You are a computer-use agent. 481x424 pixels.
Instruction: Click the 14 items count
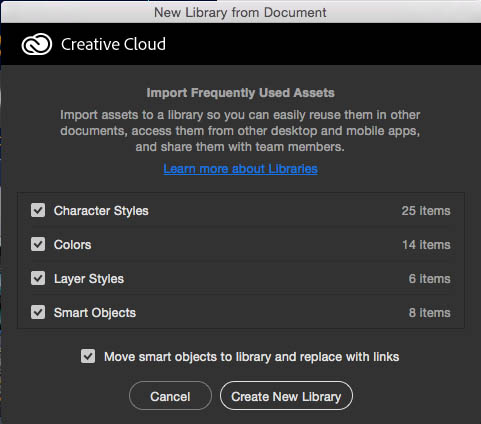(x=426, y=245)
